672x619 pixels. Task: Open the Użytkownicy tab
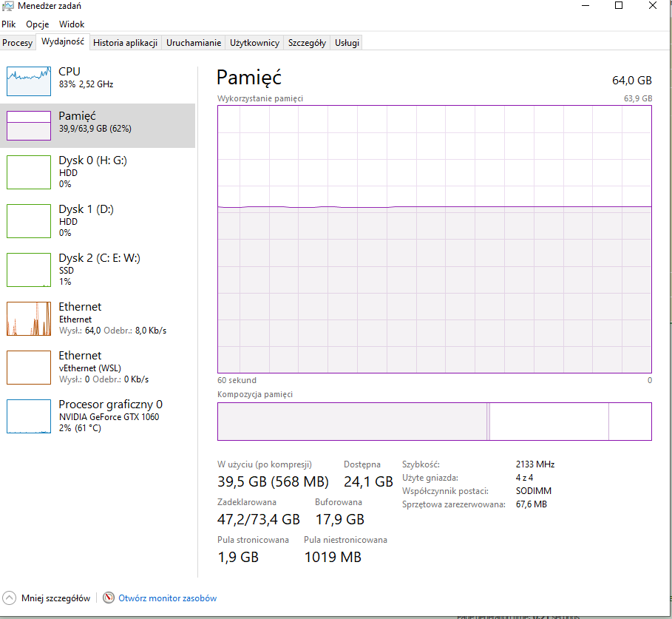click(254, 42)
